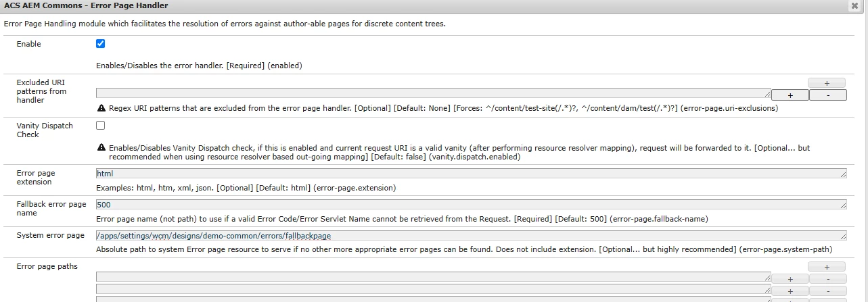Click the 'Enable' property label
The image size is (868, 302).
coord(28,44)
